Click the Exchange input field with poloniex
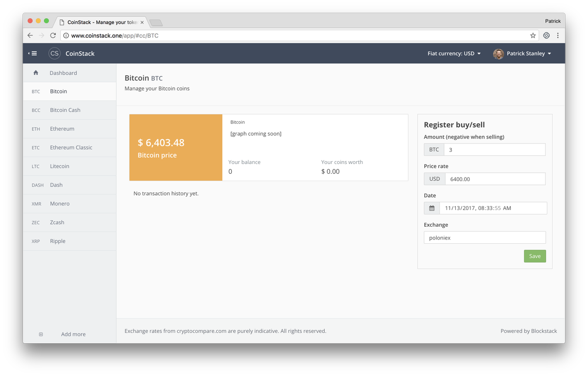 point(485,237)
